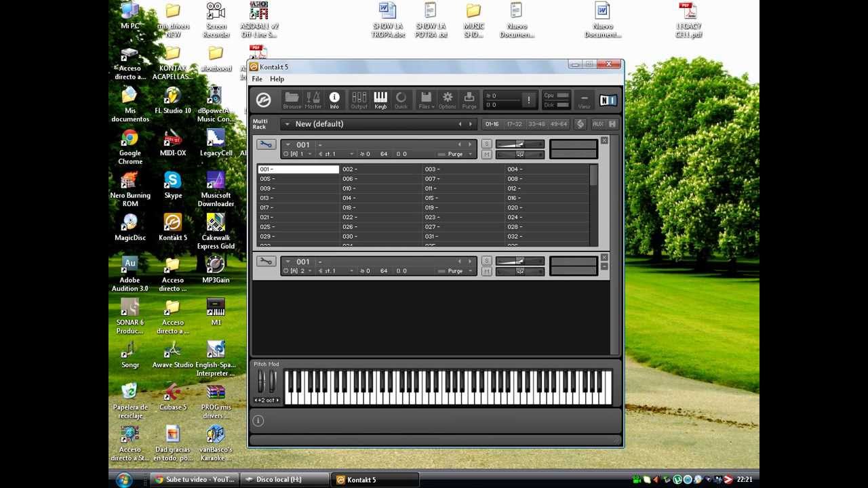Click bank slot list vertical scrollbar
Image resolution: width=868 pixels, height=488 pixels.
(x=594, y=205)
